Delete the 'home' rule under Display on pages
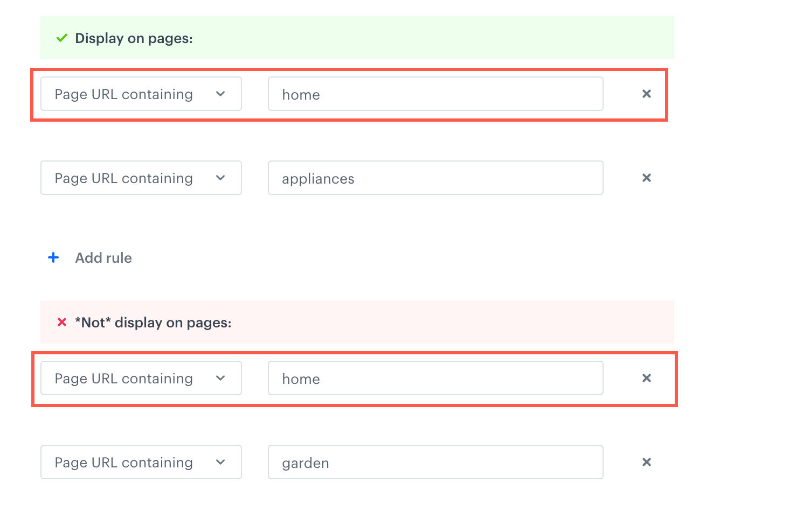The image size is (803, 532). tap(647, 94)
